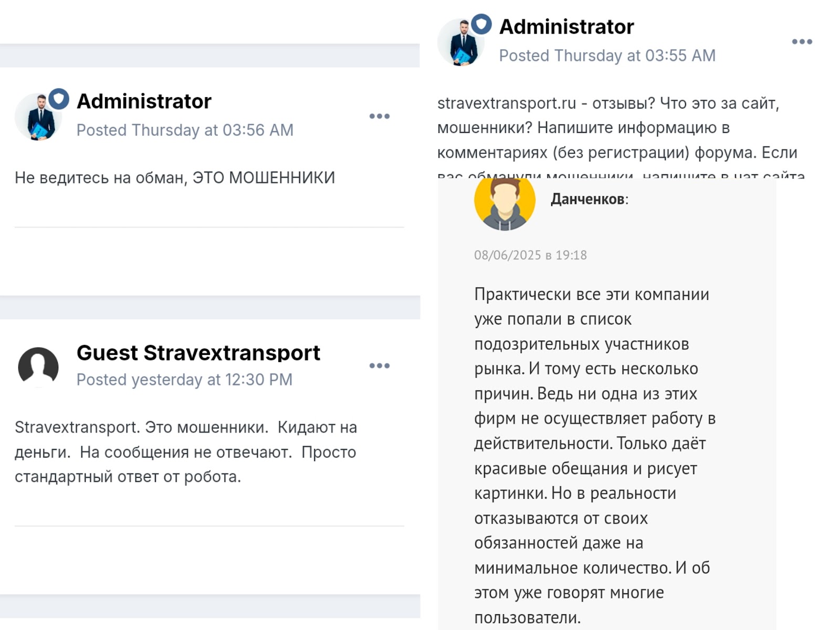Image resolution: width=840 pixels, height=630 pixels.
Task: Open options menu for Guest Stravextransport post
Action: (x=379, y=365)
